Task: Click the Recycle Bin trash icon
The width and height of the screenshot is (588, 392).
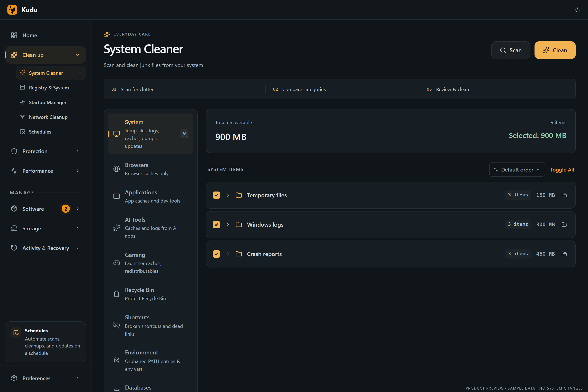Action: tap(117, 294)
